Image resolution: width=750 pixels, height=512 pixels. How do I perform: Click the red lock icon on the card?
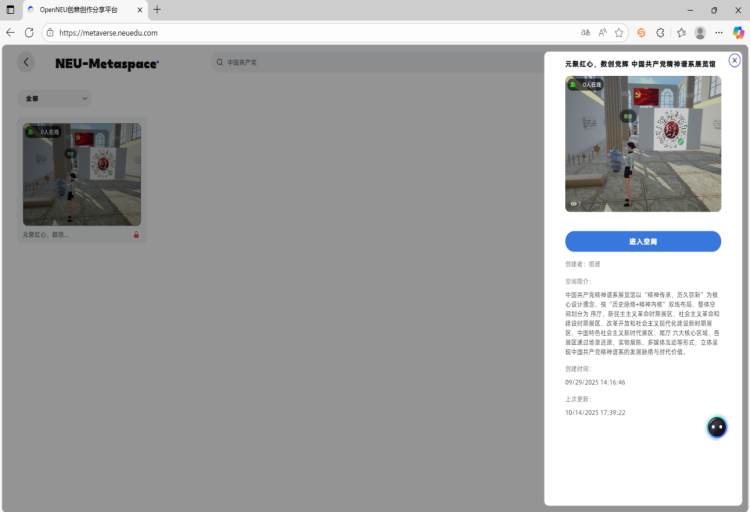pos(136,235)
